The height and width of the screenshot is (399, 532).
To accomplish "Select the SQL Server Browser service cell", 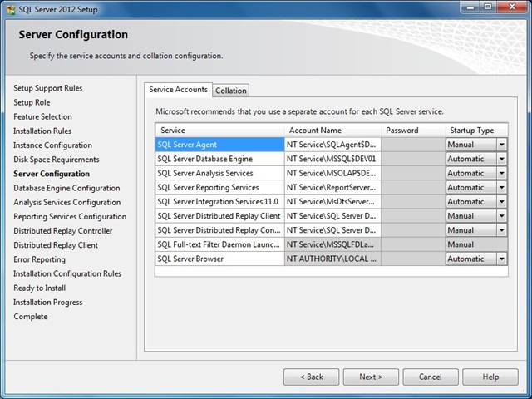I will click(219, 259).
